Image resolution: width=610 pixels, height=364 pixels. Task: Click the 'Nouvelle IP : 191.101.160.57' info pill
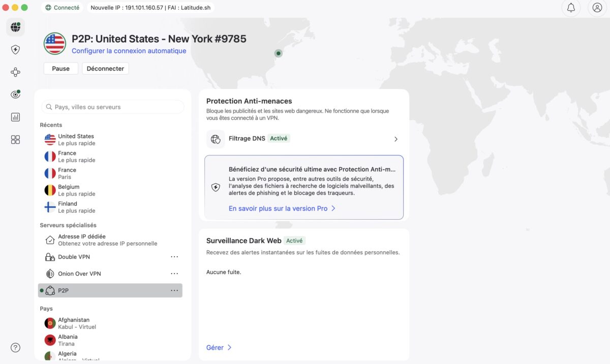[x=150, y=8]
